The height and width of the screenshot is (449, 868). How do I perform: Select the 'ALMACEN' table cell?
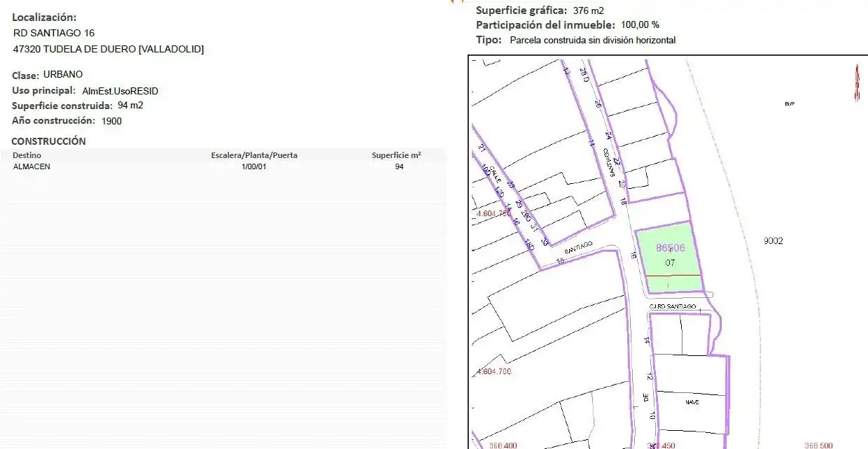[31, 166]
